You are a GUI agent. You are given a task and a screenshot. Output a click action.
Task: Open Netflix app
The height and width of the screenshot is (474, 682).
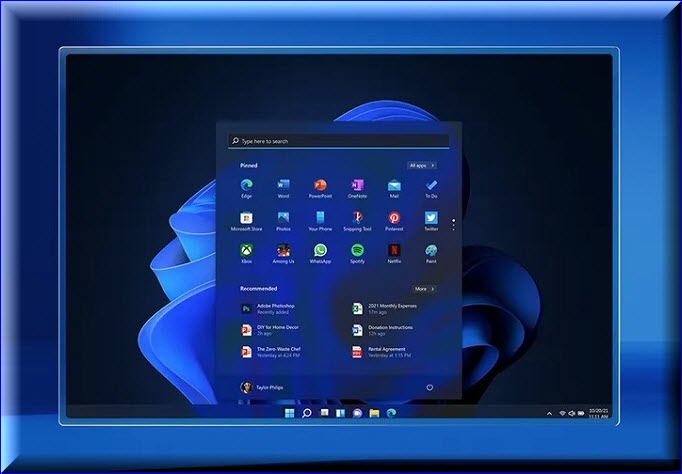[394, 254]
